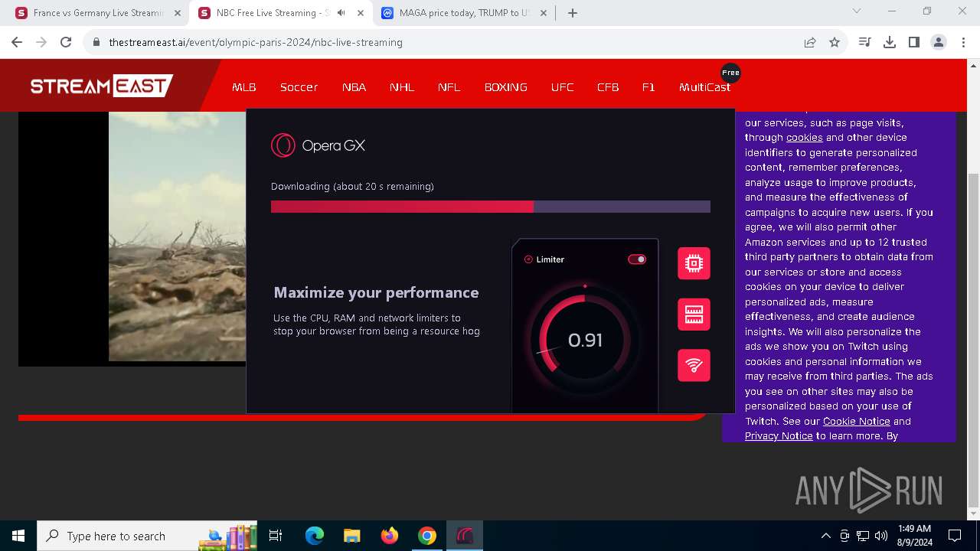Expand the tab search chevron
The image size is (980, 551).
pyautogui.click(x=857, y=11)
